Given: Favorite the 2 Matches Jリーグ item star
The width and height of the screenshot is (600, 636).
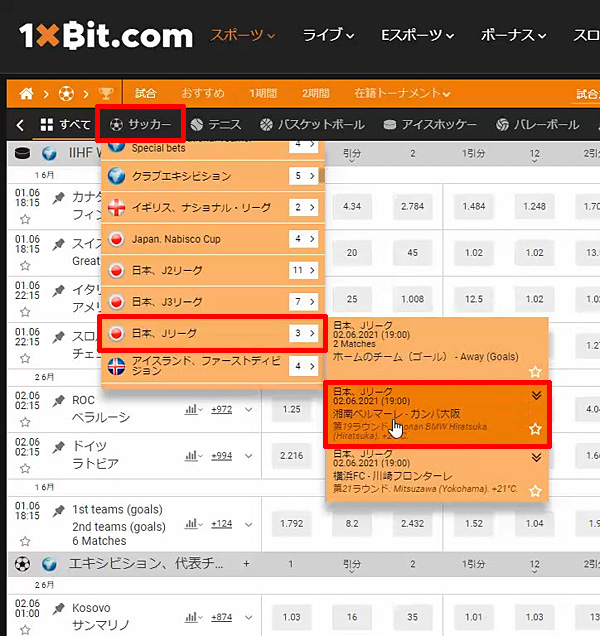Looking at the screenshot, I should pyautogui.click(x=535, y=371).
